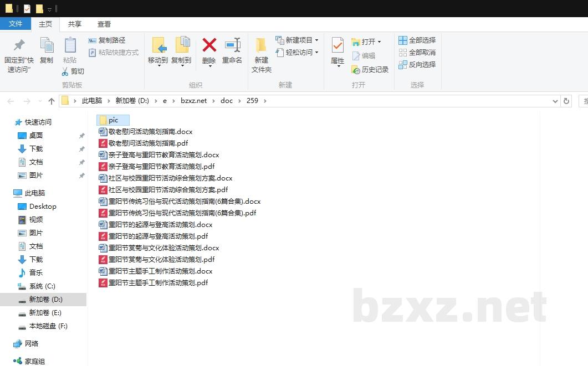This screenshot has width=588, height=366.
Task: Expand the address bar history dropdown arrow
Action: pos(556,101)
